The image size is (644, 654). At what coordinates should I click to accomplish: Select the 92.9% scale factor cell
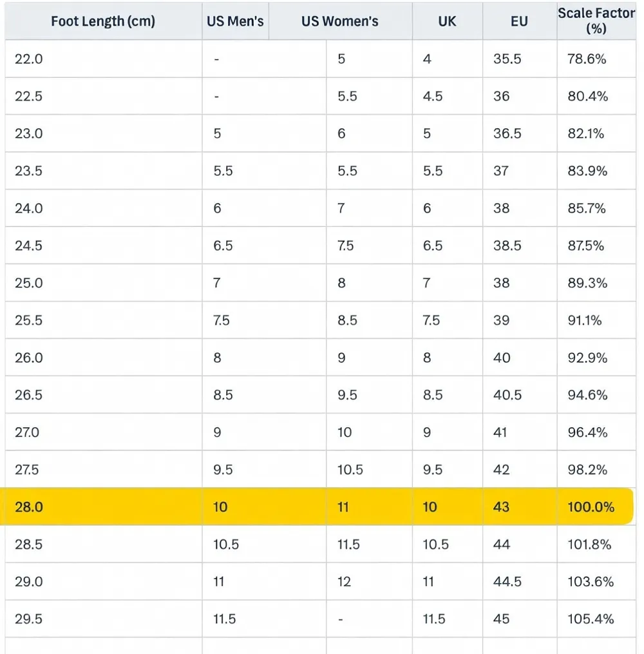point(596,358)
